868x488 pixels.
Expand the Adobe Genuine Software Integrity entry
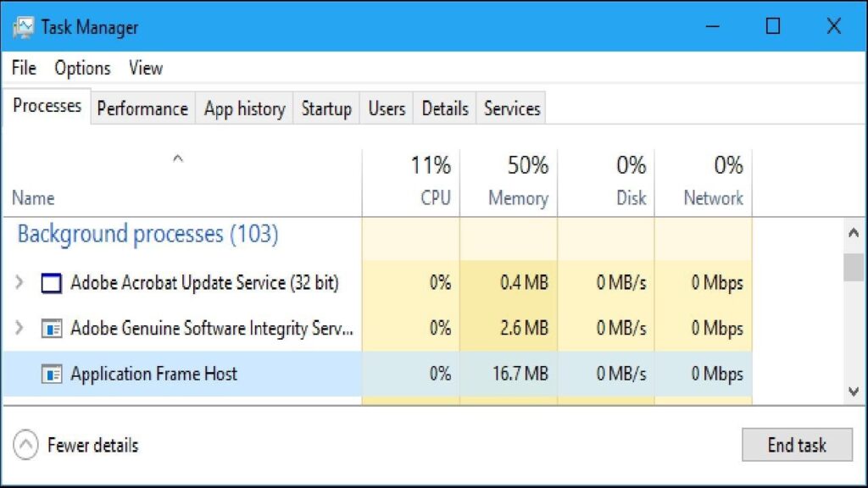click(19, 329)
